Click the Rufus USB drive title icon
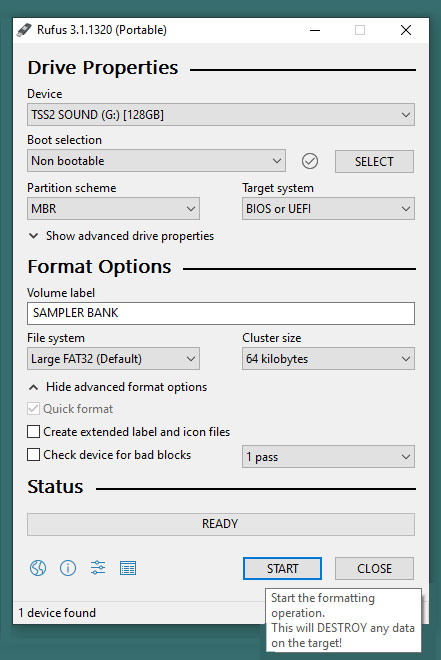 pos(24,30)
